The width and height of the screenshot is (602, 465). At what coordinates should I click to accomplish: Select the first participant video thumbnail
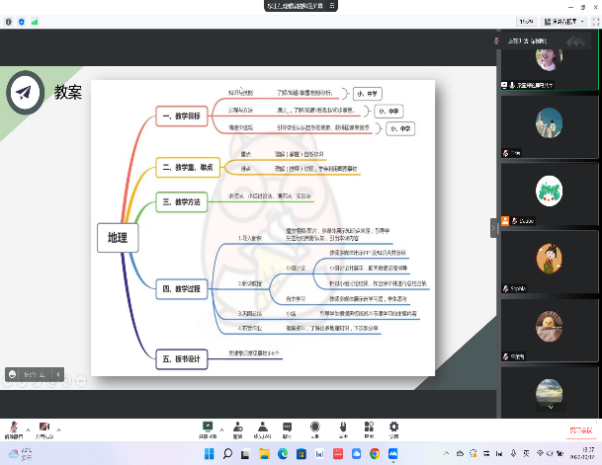pos(548,58)
